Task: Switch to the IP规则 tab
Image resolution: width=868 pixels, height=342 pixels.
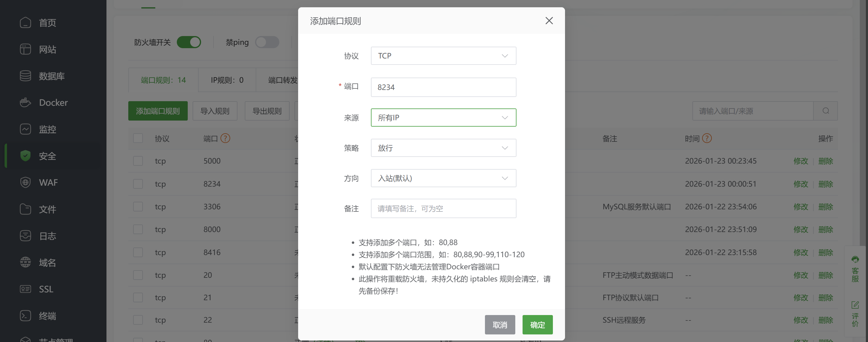Action: 227,80
